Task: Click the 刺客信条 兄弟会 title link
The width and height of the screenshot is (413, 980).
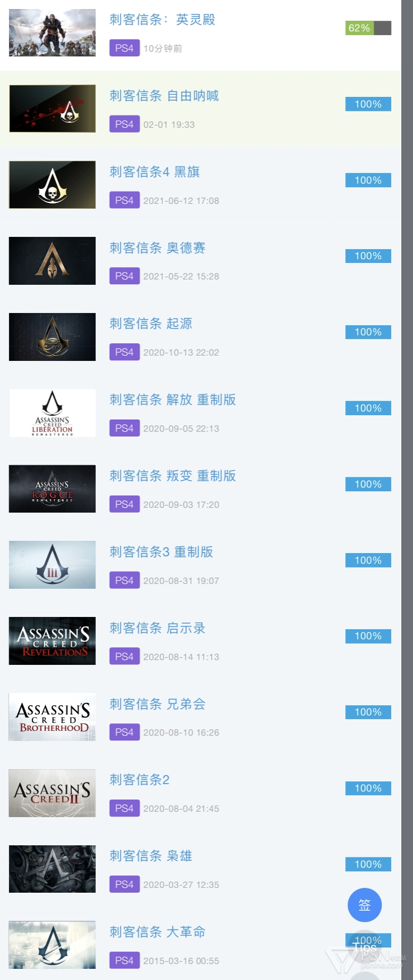Action: pyautogui.click(x=158, y=704)
